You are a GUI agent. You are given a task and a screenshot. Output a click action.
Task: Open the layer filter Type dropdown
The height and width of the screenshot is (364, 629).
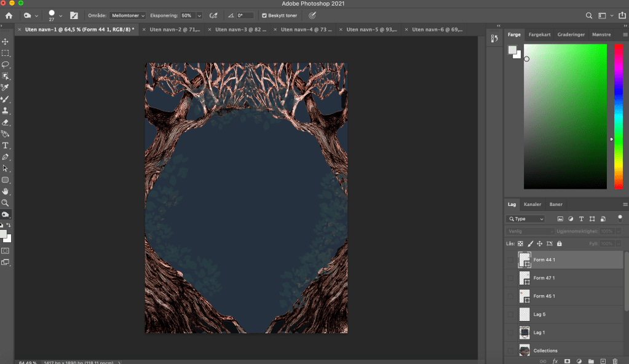click(x=525, y=219)
